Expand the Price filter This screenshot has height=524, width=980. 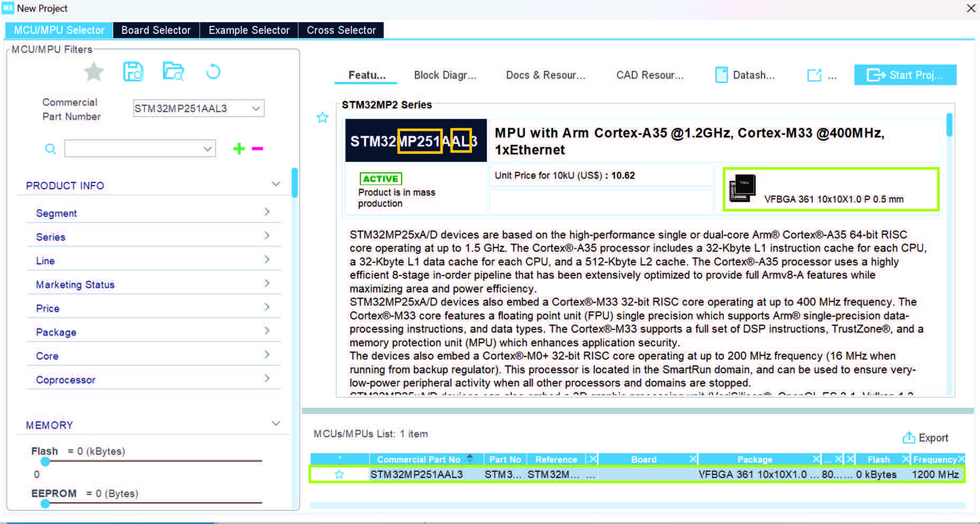point(267,307)
